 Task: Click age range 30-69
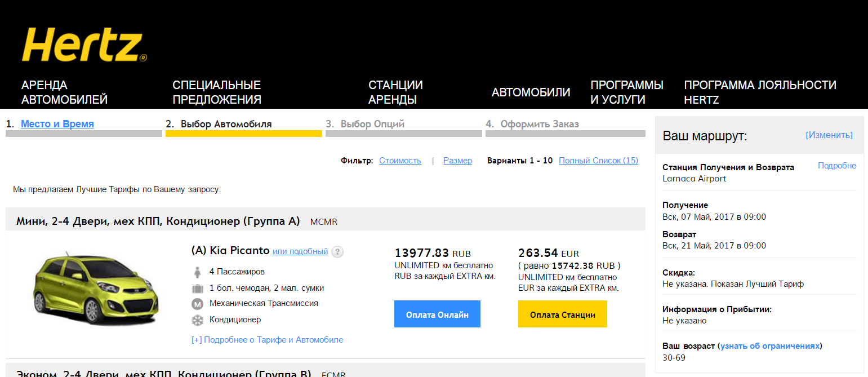click(674, 358)
